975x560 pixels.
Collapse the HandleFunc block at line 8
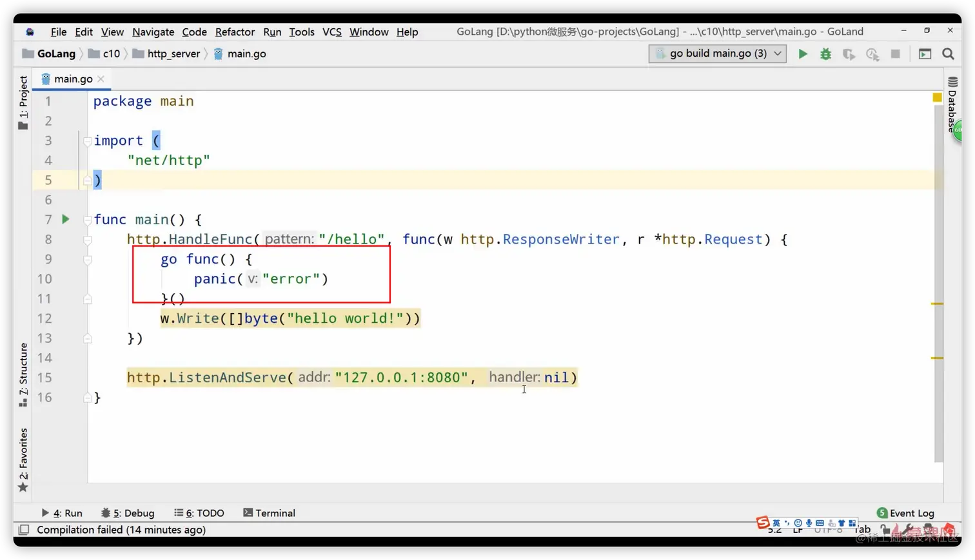click(x=87, y=240)
